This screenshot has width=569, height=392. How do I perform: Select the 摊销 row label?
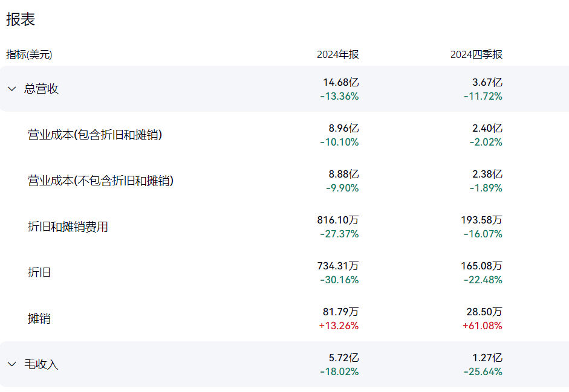(39, 318)
